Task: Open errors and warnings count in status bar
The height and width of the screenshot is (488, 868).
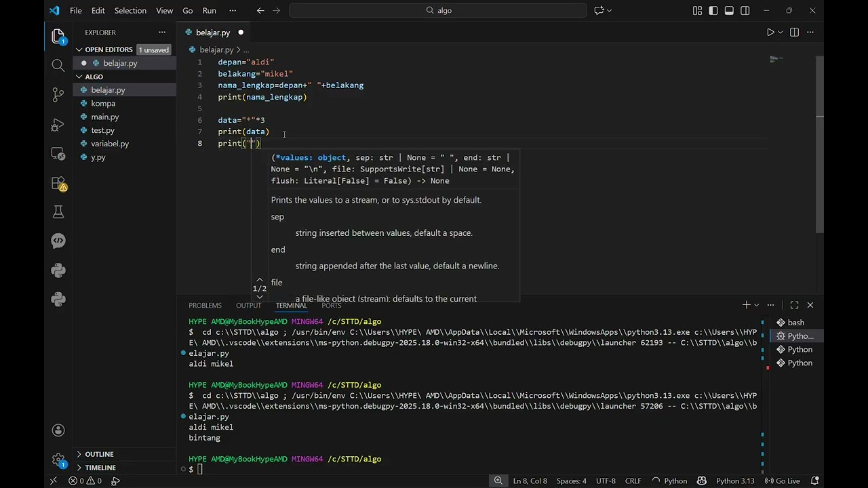Action: point(85,481)
